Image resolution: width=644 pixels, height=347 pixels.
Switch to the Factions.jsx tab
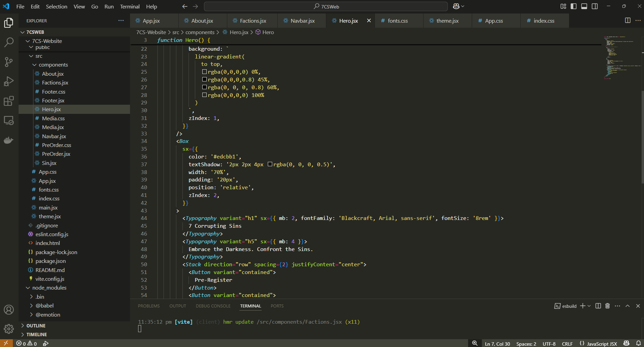[x=252, y=21]
